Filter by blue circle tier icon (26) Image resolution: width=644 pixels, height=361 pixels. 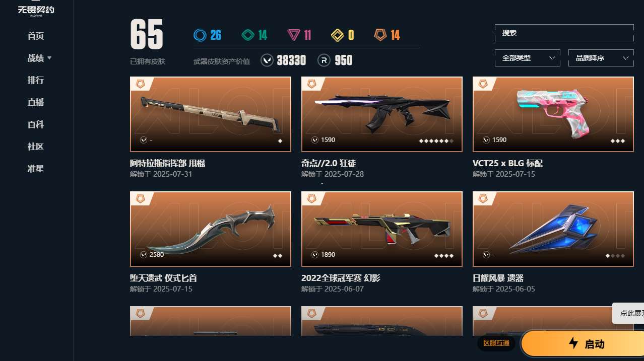(x=200, y=35)
